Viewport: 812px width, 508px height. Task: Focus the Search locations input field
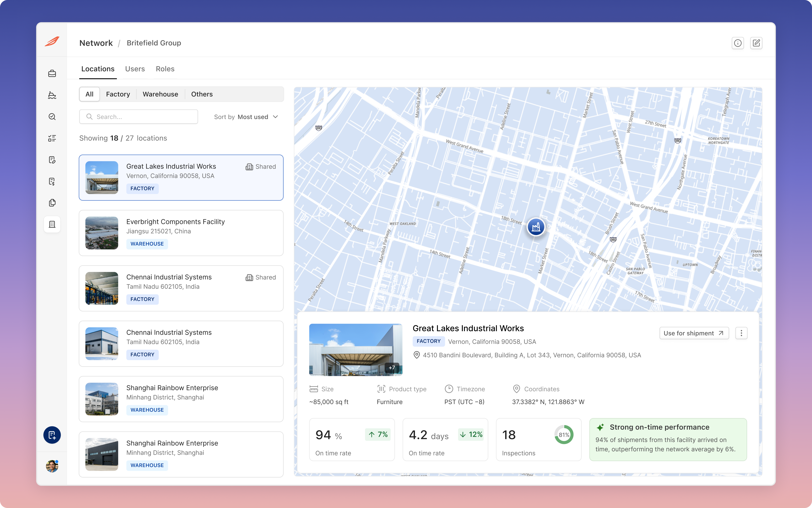click(139, 117)
